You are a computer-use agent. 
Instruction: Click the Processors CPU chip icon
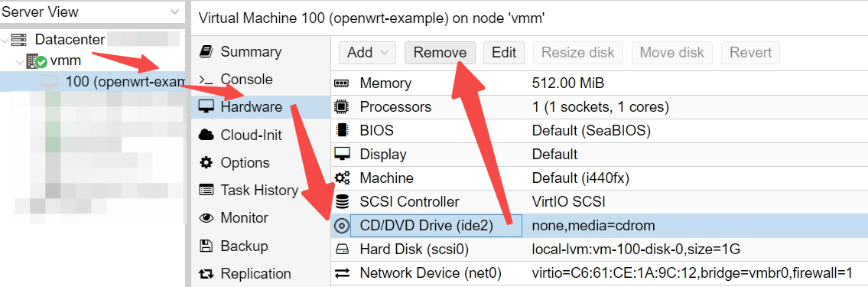click(x=342, y=106)
